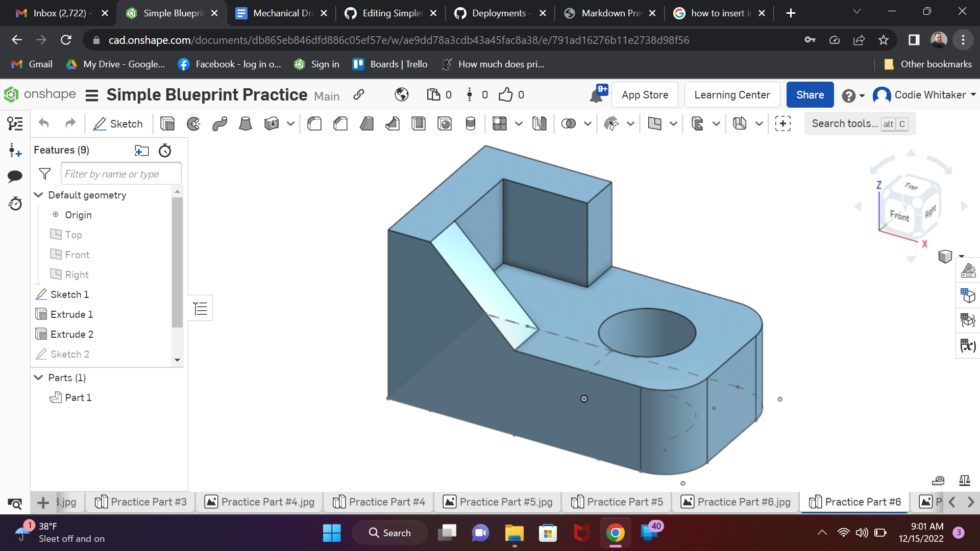Open the comments panel icon
This screenshot has height=551, width=980.
coord(15,177)
